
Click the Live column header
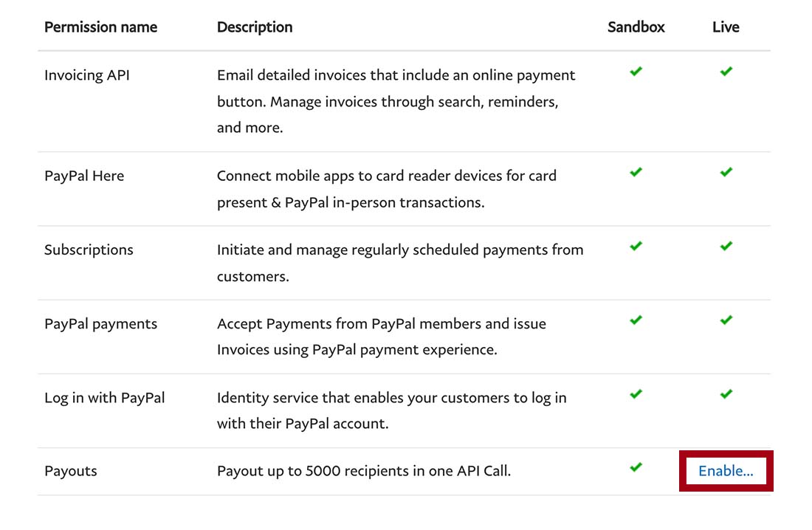coord(726,27)
